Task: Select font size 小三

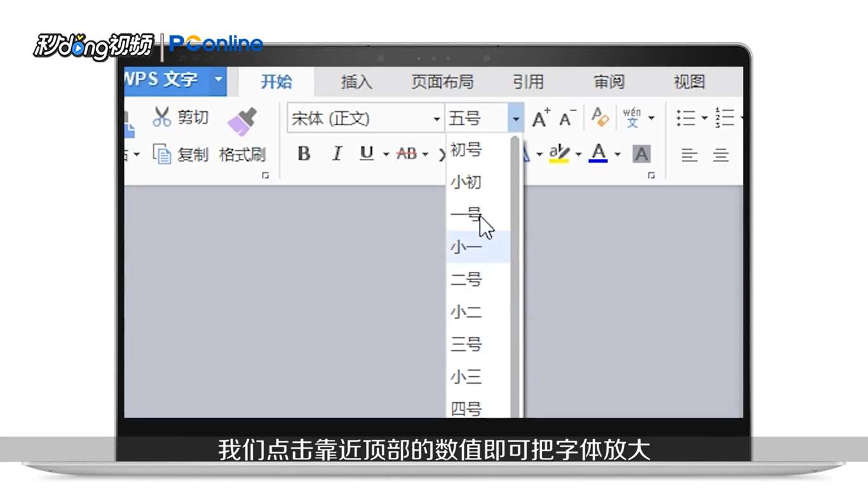Action: (x=478, y=377)
